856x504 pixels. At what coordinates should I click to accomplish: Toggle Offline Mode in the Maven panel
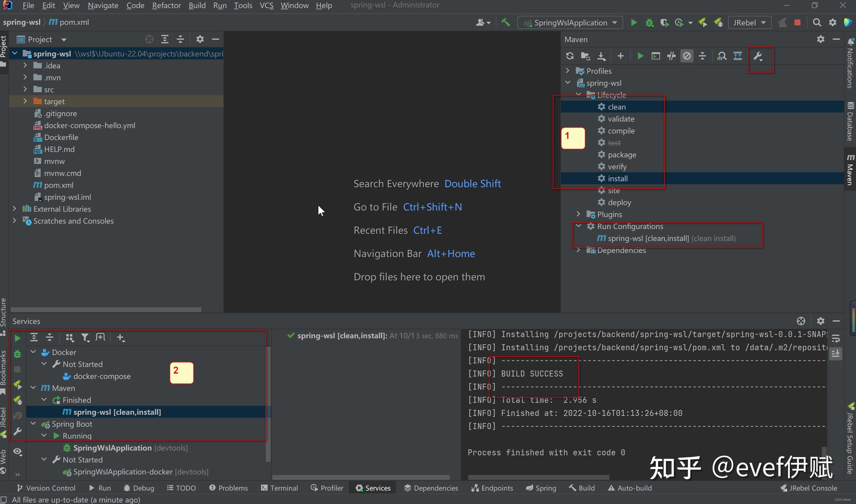[x=687, y=56]
